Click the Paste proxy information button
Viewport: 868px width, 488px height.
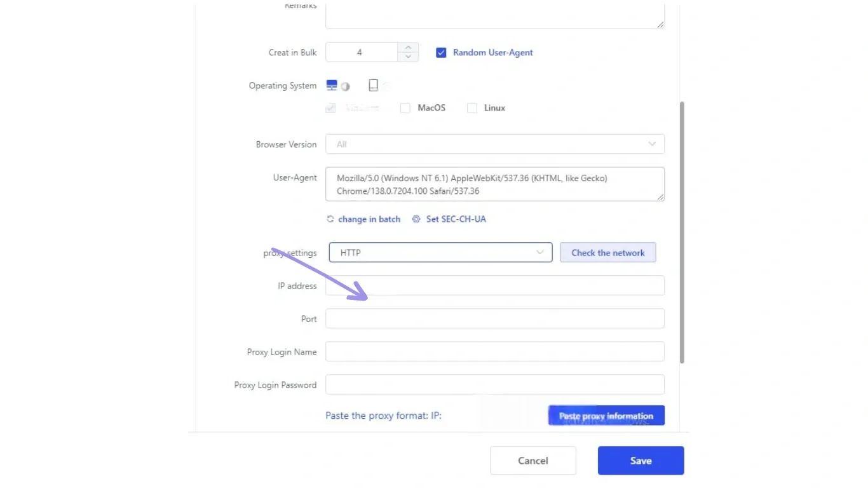[606, 415]
